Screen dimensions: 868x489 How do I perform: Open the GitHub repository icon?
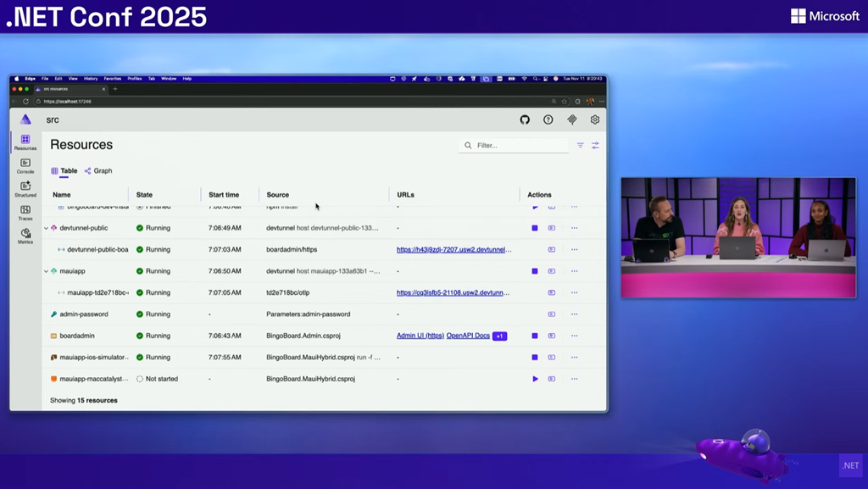(525, 119)
